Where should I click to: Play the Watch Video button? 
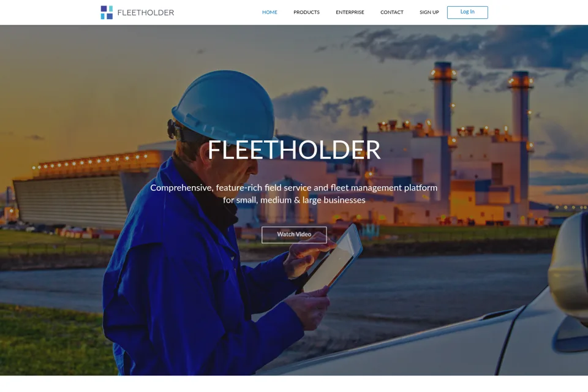click(x=294, y=235)
